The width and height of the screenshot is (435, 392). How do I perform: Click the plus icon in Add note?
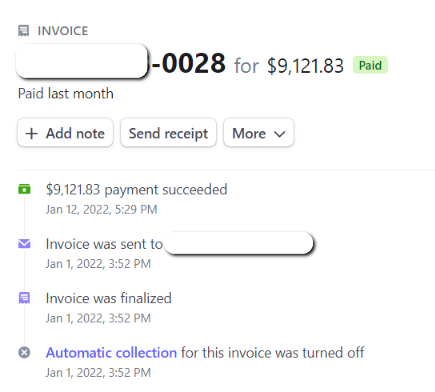[x=31, y=134]
